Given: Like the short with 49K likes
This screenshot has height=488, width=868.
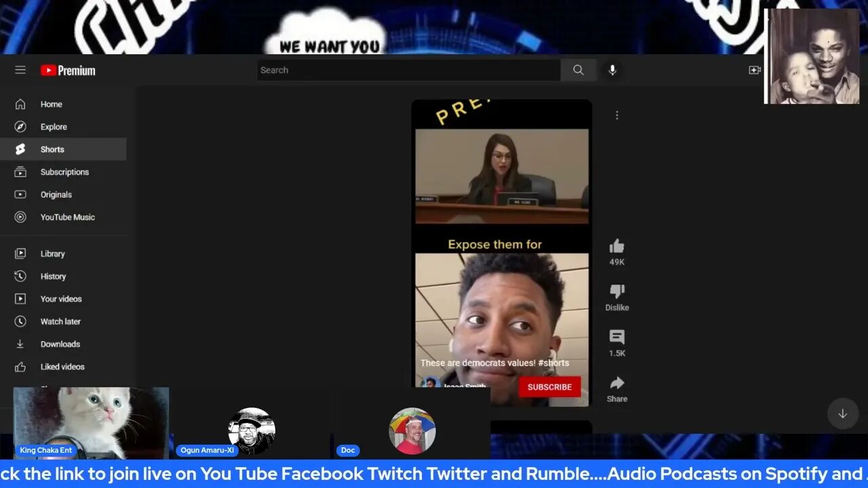Looking at the screenshot, I should pos(616,247).
